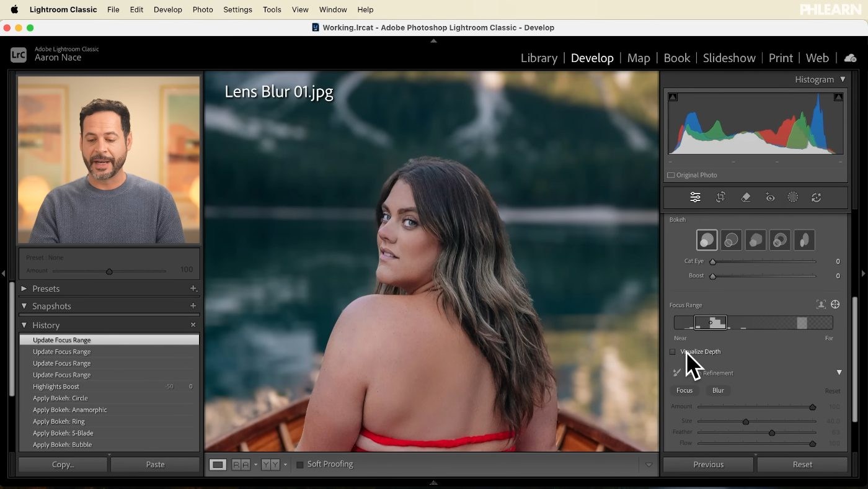The height and width of the screenshot is (489, 868).
Task: Toggle the highlight clipping indicator in histogram
Action: pyautogui.click(x=838, y=97)
